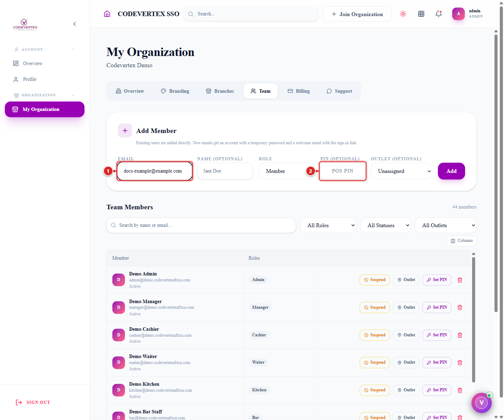504x420 pixels.
Task: Open Profile in the sidebar
Action: point(30,79)
